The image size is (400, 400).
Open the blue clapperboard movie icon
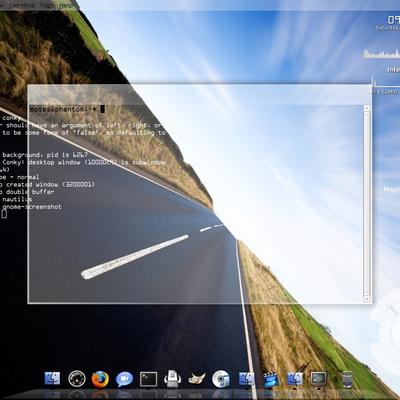[x=271, y=379]
